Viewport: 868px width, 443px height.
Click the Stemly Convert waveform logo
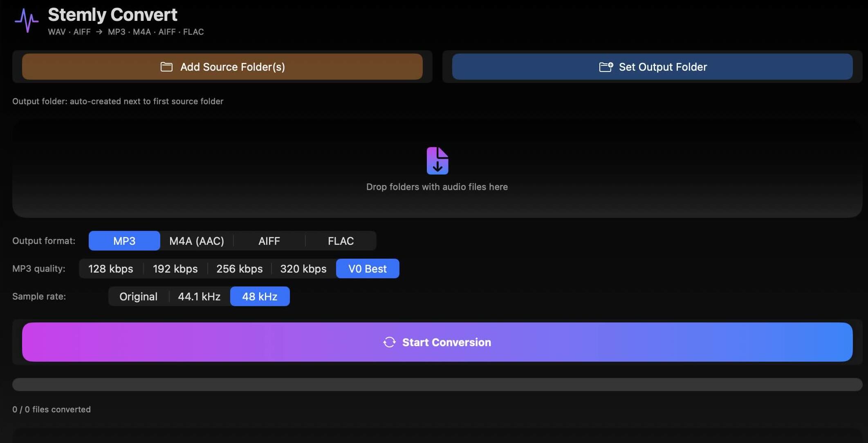pyautogui.click(x=26, y=20)
